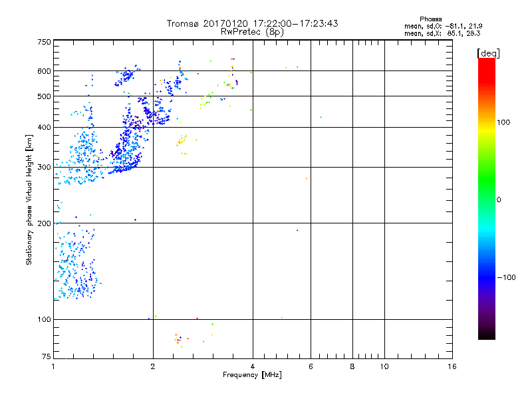532x399 pixels.
Task: Click the "mean, sd,O: -81.1, 21.9" statistics line
Action: coord(443,26)
